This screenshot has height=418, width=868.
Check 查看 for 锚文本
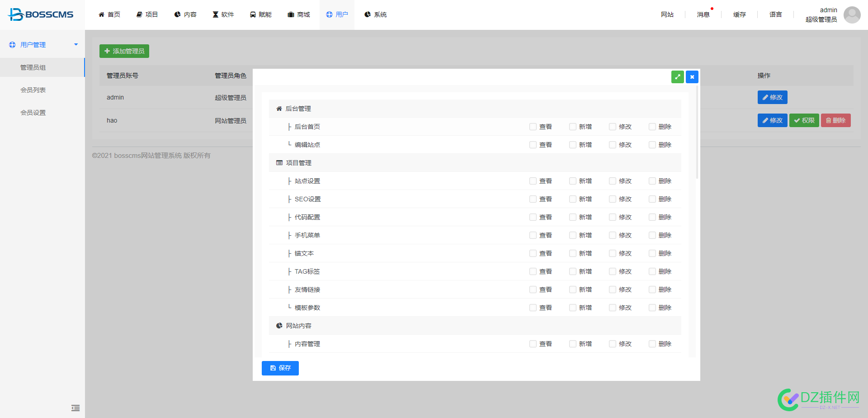coord(533,253)
